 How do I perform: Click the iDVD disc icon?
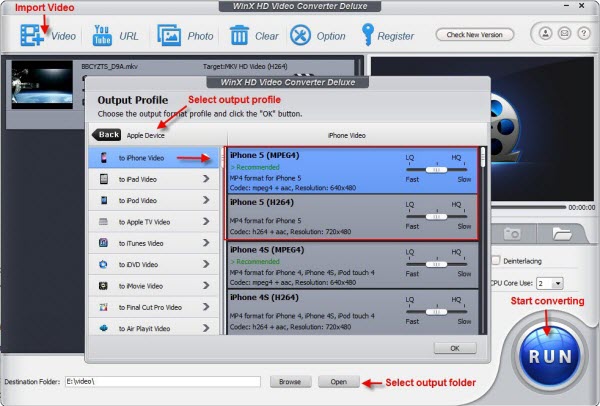(x=103, y=264)
